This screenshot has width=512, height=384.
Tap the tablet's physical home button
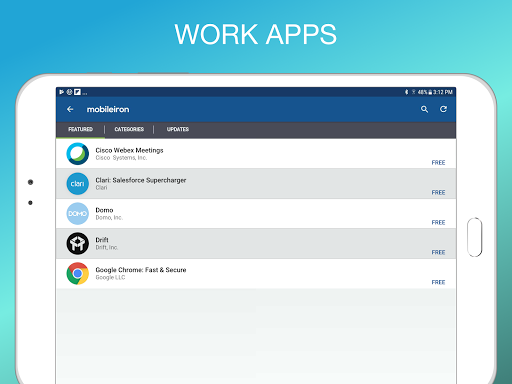pos(475,237)
